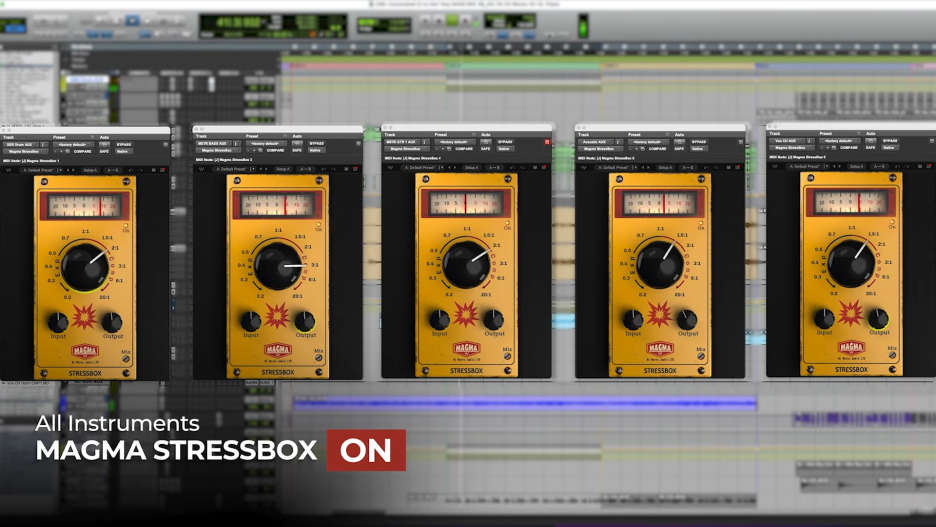Click the ratio knob on Drum AUX StressBox

85,267
